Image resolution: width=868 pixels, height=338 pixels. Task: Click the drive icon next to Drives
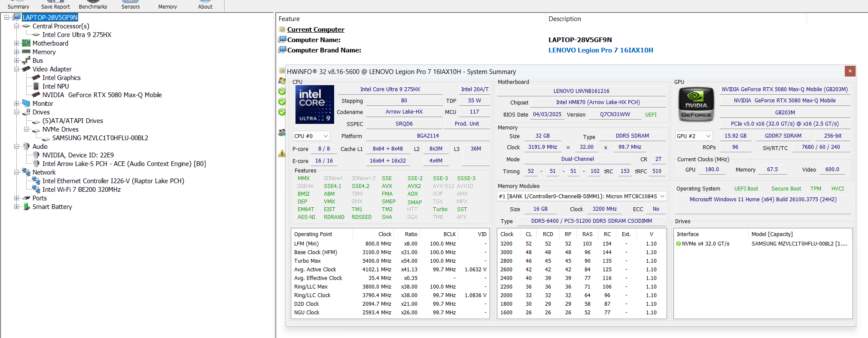coord(26,112)
